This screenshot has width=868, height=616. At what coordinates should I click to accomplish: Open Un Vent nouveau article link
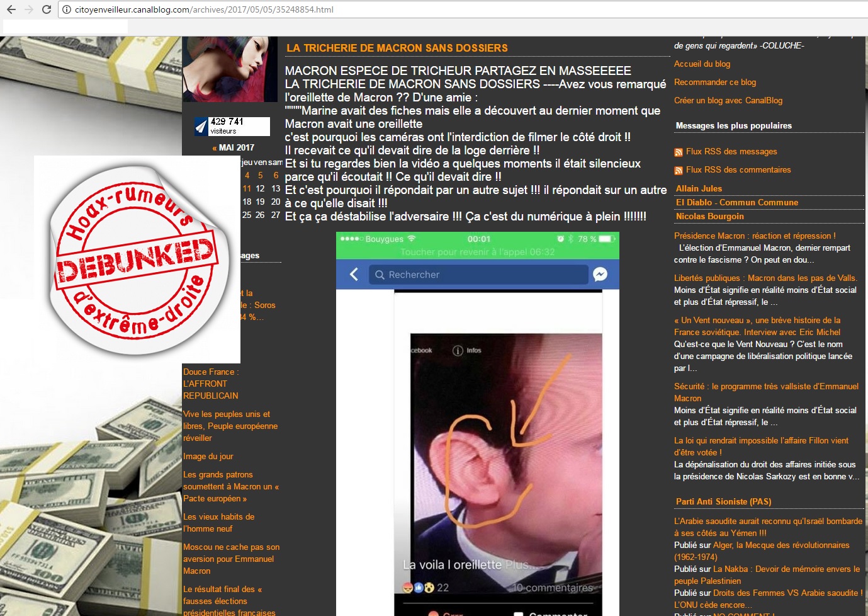click(x=757, y=326)
